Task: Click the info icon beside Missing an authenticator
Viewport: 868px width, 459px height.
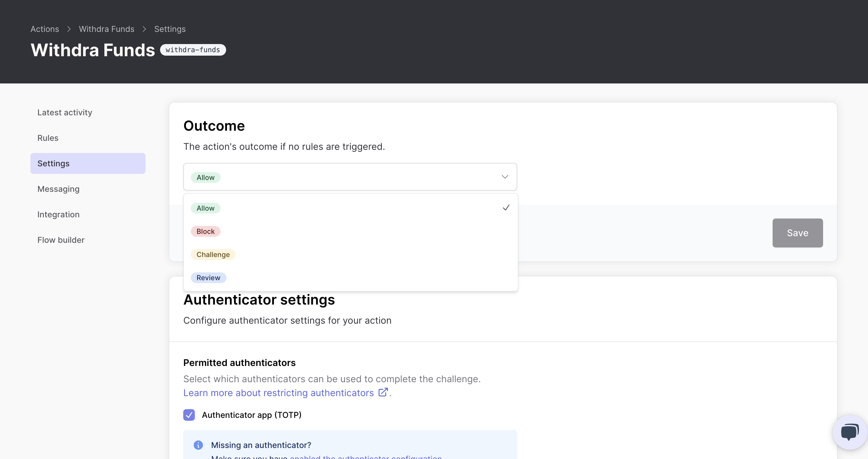Action: click(198, 445)
